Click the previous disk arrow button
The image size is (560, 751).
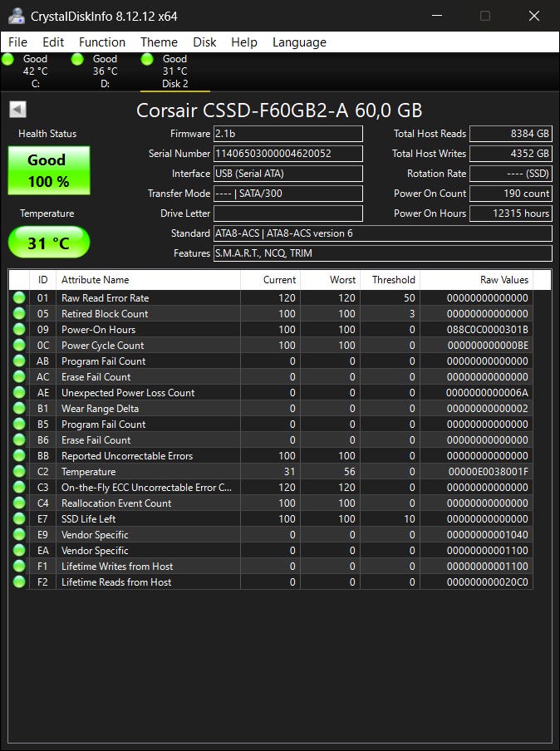click(x=17, y=109)
